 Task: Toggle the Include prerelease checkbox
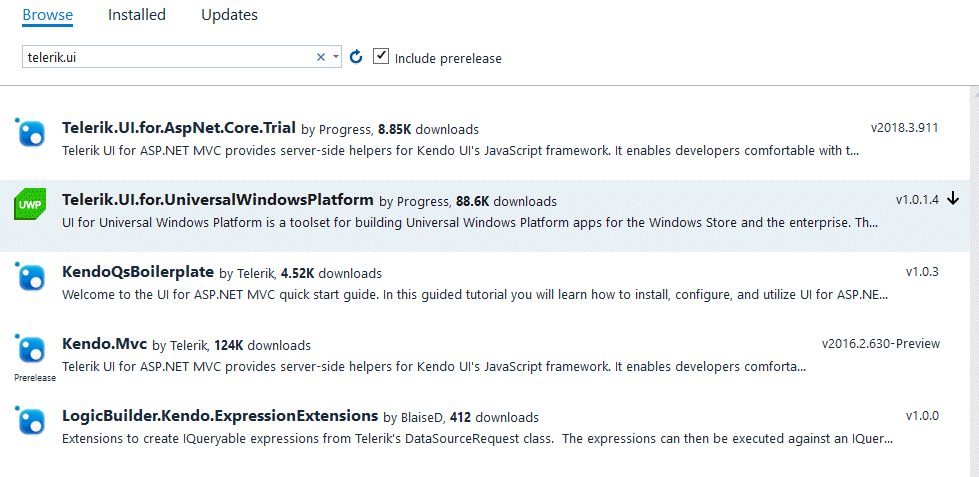point(381,57)
